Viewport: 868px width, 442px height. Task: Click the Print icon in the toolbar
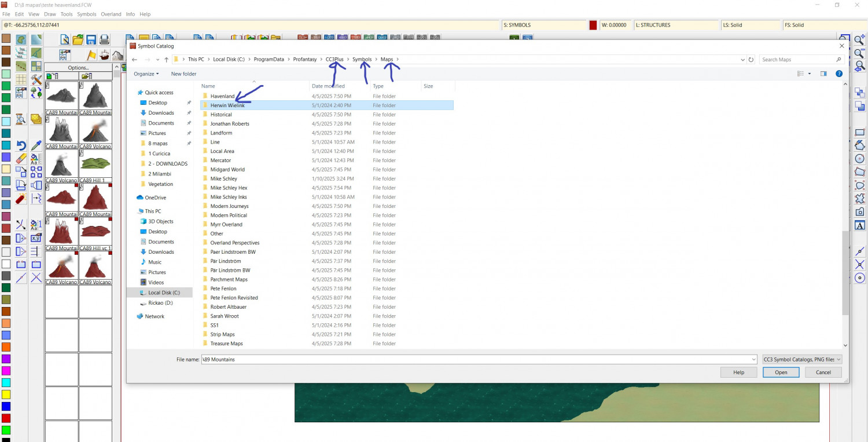[x=104, y=39]
